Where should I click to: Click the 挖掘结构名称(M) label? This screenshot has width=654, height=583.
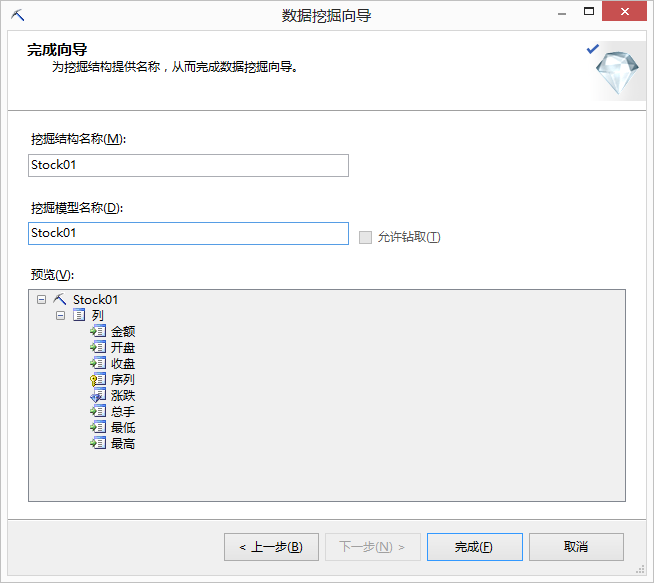click(78, 139)
